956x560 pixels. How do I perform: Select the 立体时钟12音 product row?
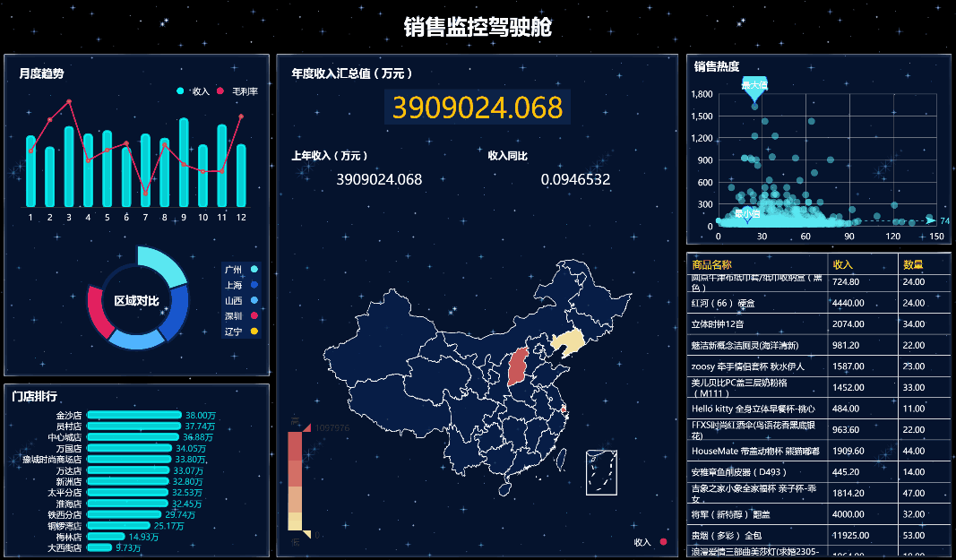pyautogui.click(x=818, y=324)
